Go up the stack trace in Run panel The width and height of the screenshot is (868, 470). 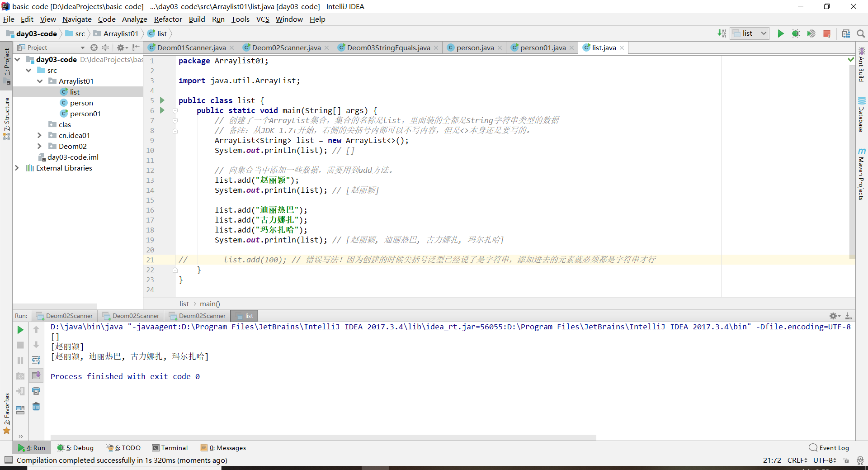(36, 330)
